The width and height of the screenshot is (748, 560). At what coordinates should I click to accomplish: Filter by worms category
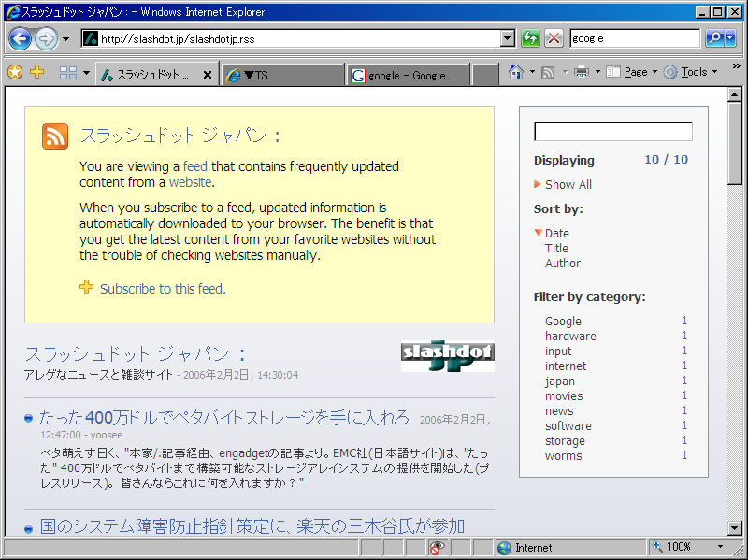[x=563, y=456]
